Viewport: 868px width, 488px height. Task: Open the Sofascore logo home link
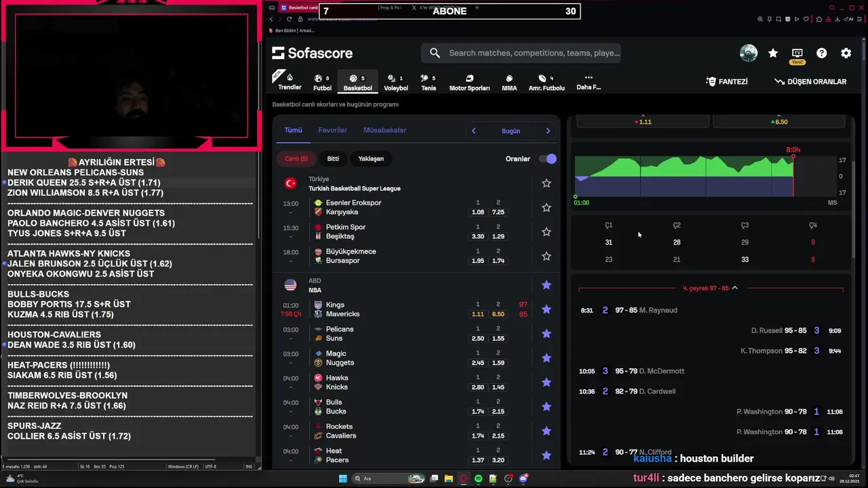coord(312,53)
